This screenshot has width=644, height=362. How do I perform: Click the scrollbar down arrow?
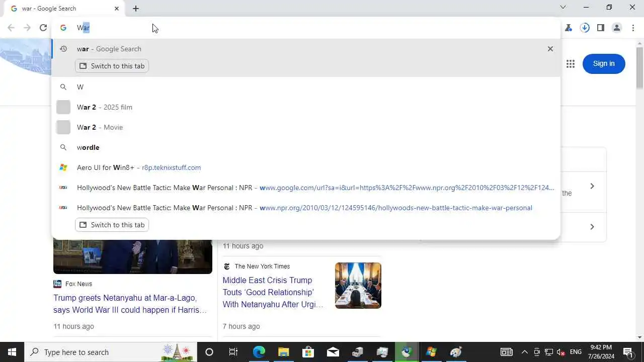(x=639, y=337)
